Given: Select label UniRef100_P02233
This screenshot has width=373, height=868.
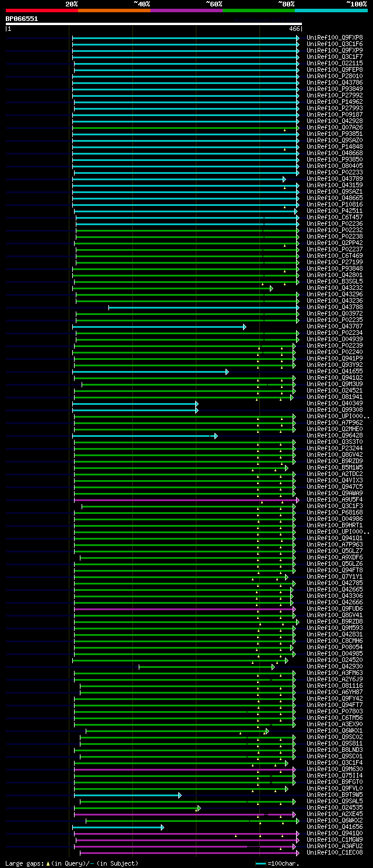Looking at the screenshot, I should tap(335, 172).
